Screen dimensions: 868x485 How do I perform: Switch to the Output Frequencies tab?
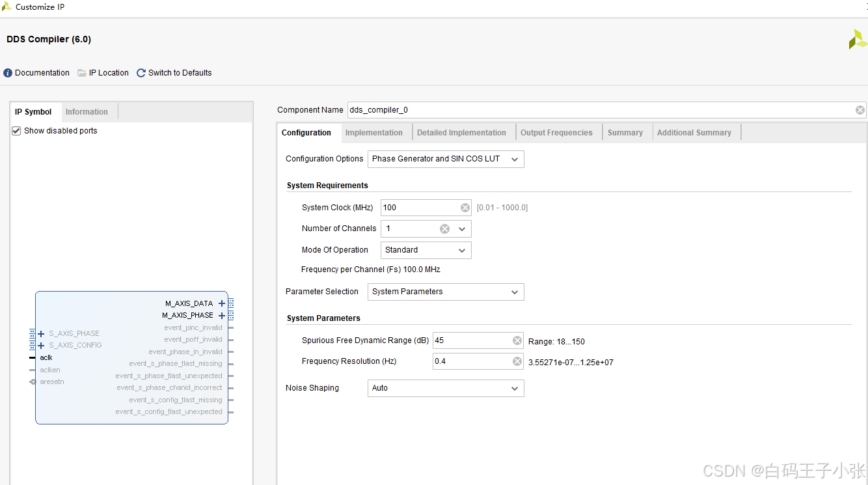click(x=556, y=133)
